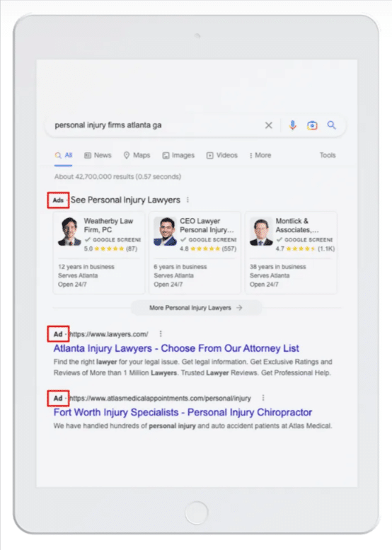Click Google Screened badge on CEO Lawyer card

[208, 239]
